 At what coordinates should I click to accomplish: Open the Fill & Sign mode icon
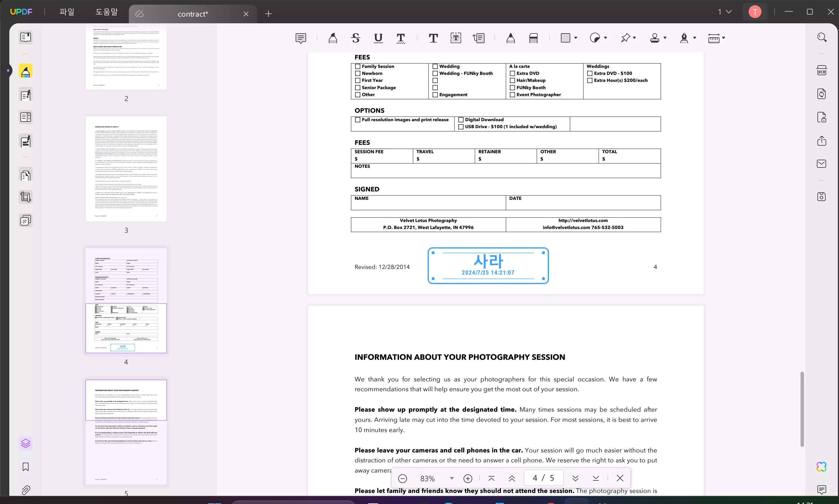[x=25, y=141]
